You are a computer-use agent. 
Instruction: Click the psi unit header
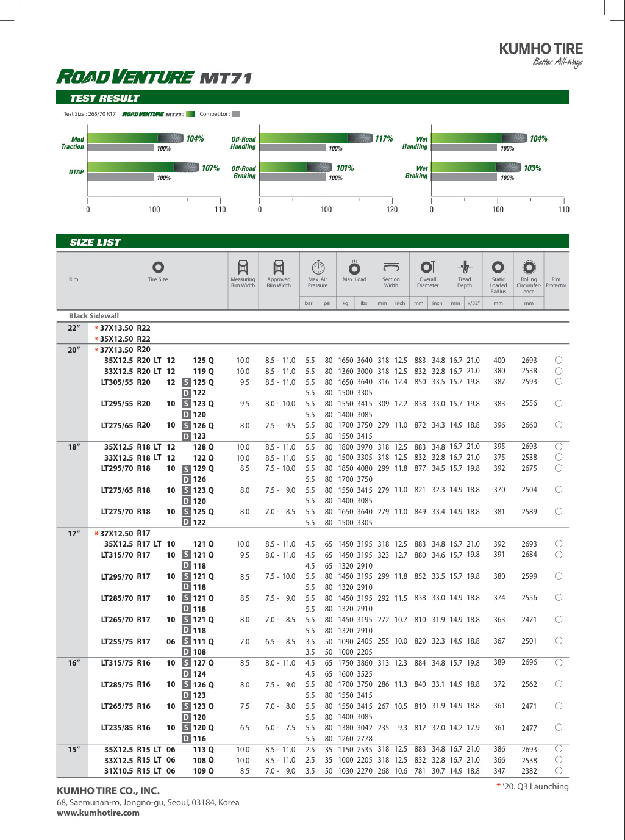pyautogui.click(x=327, y=303)
